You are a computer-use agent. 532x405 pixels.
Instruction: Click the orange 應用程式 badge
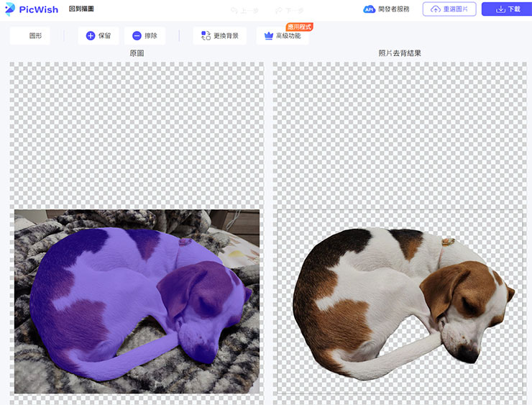point(300,27)
